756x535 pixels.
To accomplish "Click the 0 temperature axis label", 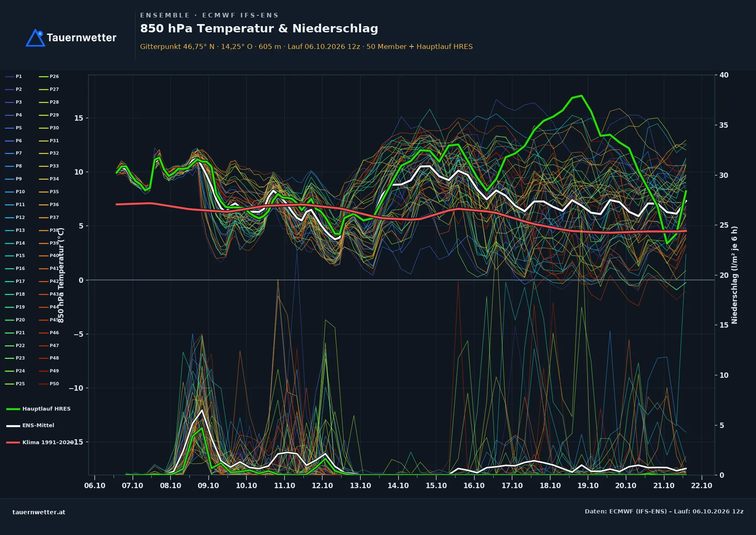I will point(81,280).
